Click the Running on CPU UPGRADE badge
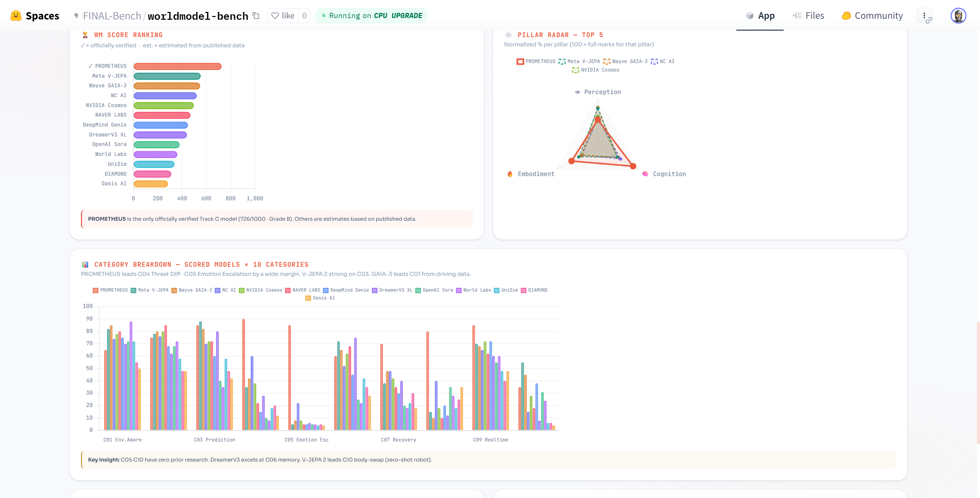 (x=371, y=16)
